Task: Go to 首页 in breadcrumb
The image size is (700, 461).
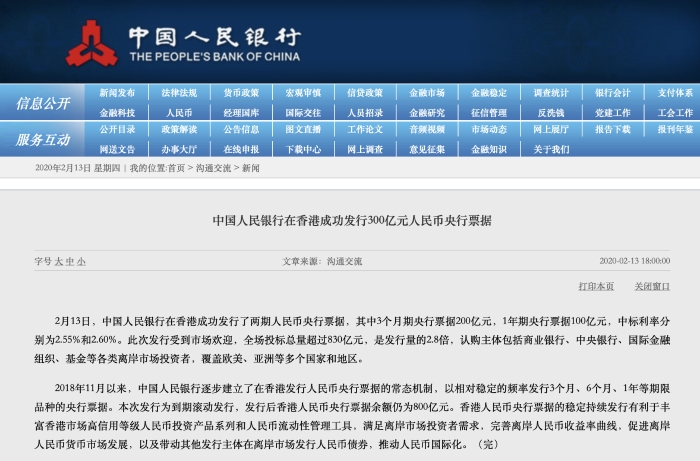Action: (176, 168)
